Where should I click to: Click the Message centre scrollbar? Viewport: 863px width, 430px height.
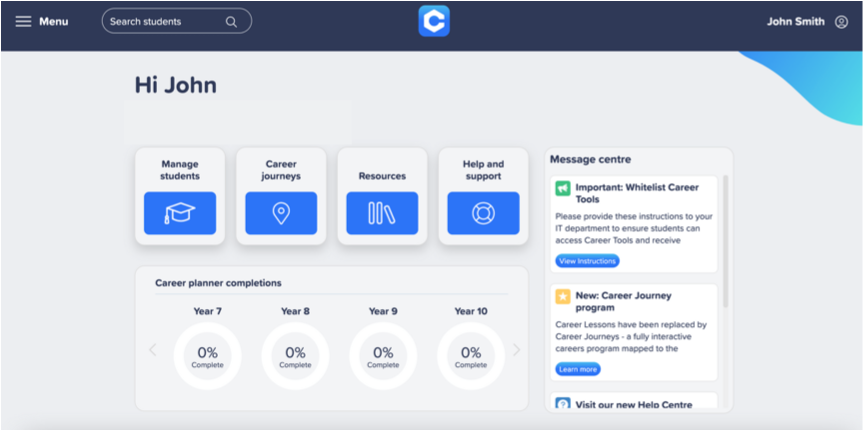(725, 241)
